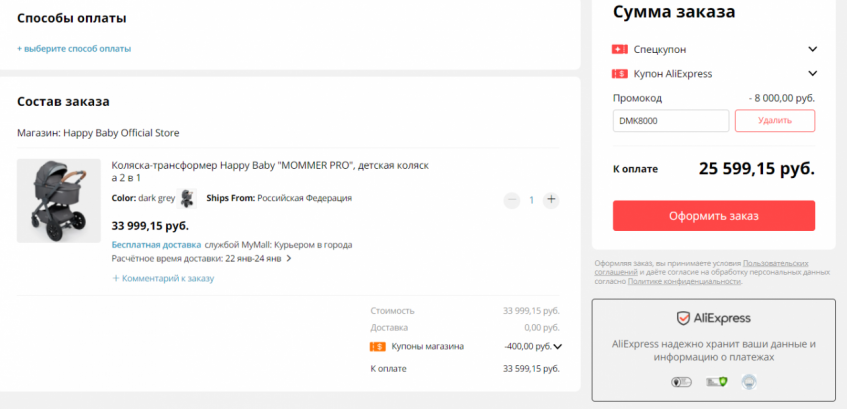This screenshot has width=847, height=409.
Task: Click the green shield security badge
Action: tap(715, 382)
